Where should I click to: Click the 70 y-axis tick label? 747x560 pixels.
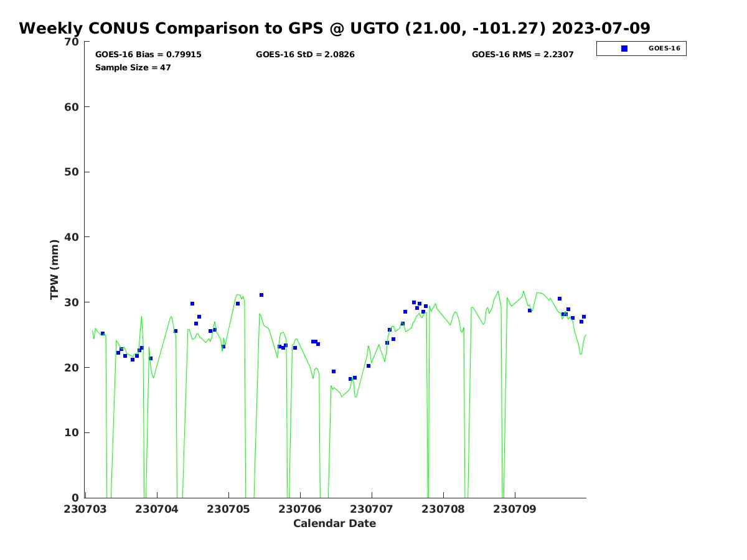(72, 42)
